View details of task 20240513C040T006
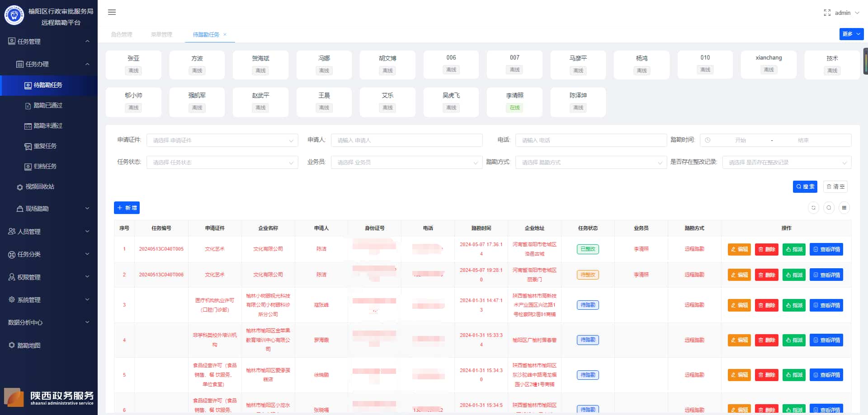868x415 pixels. [x=826, y=275]
